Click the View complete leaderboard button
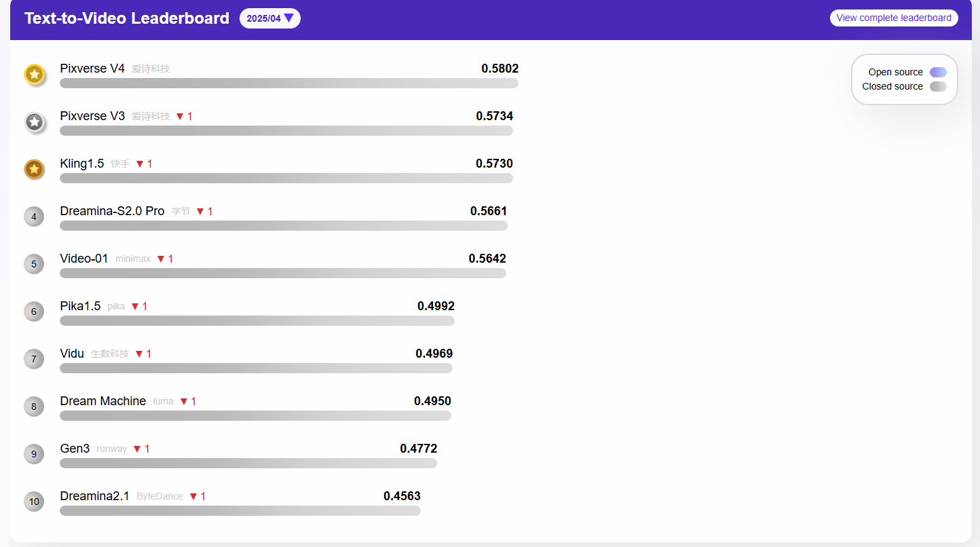980x547 pixels. click(893, 18)
